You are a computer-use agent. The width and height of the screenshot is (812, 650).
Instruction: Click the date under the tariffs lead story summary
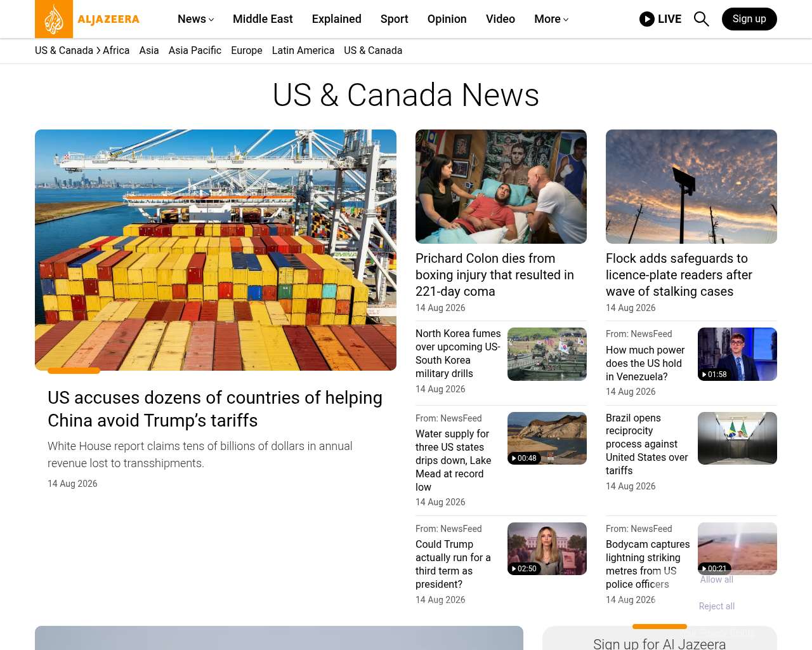click(x=72, y=484)
